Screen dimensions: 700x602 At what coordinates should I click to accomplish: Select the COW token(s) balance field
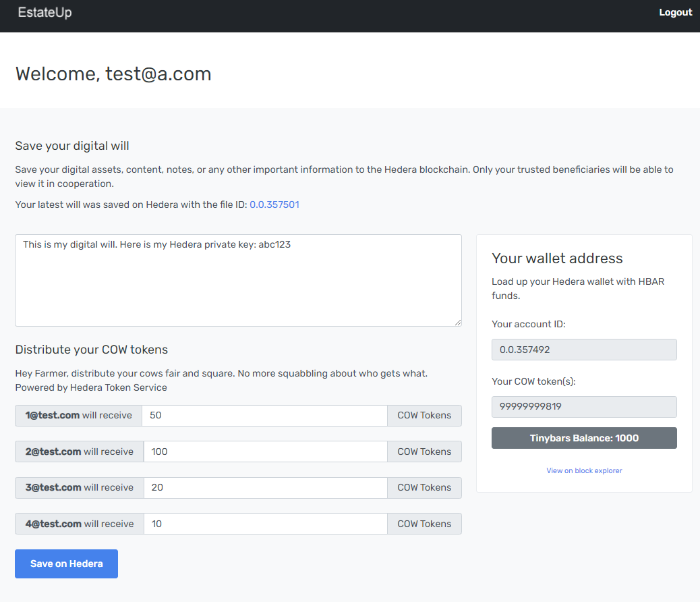click(584, 407)
